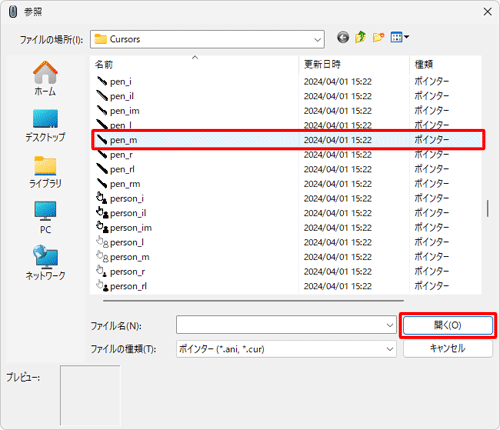500x430 pixels.
Task: Select the person_rl cursor file icon
Action: pos(102,286)
